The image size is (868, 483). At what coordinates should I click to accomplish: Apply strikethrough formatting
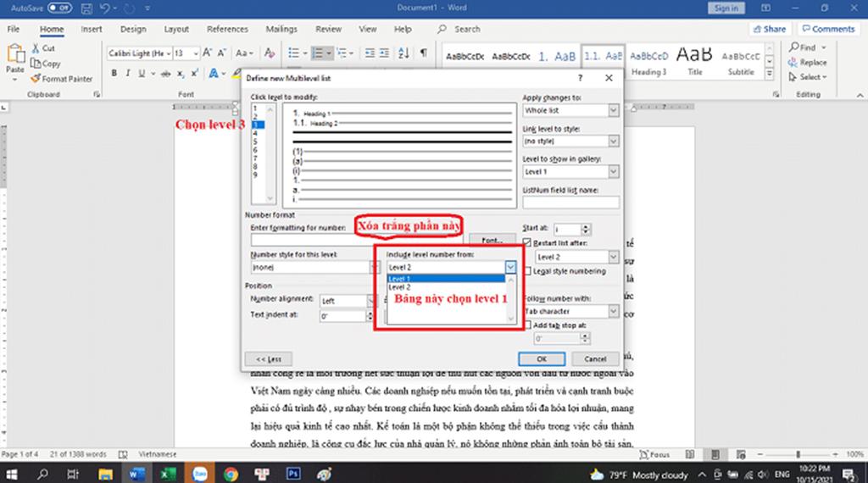(x=165, y=73)
